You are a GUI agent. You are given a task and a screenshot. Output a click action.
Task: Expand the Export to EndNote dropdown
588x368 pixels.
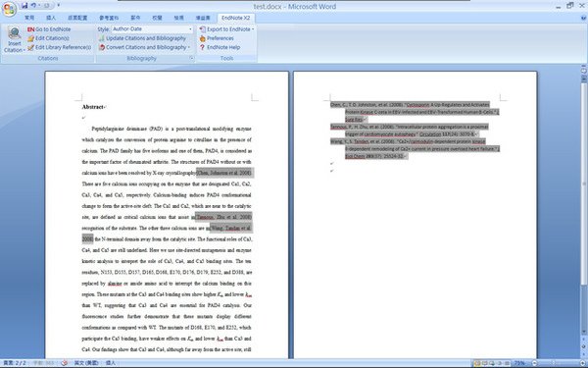226,29
